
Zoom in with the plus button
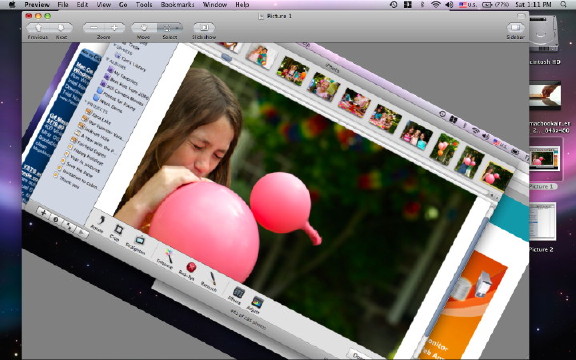(114, 28)
